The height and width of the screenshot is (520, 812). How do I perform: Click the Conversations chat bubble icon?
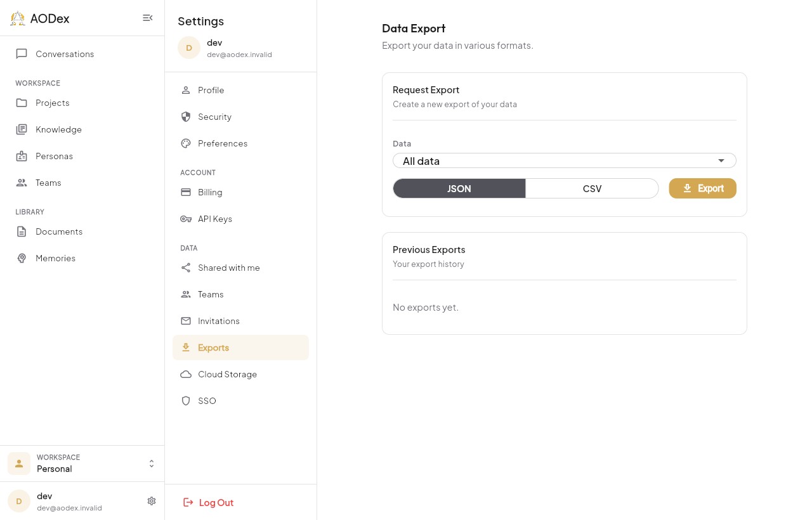[22, 54]
